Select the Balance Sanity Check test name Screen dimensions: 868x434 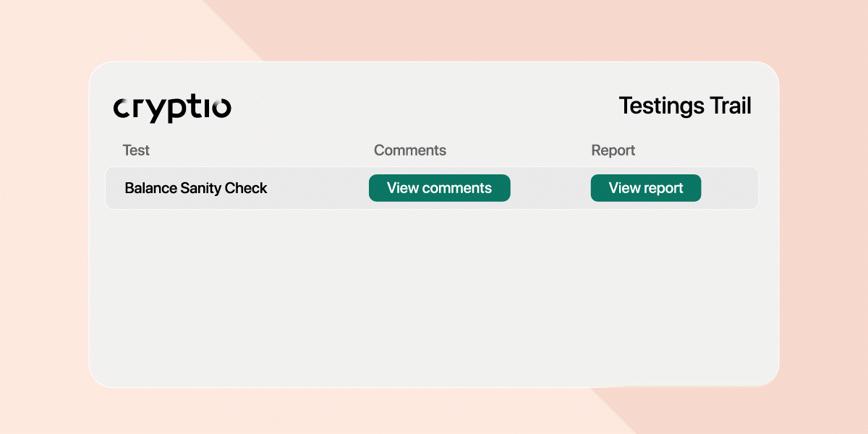pyautogui.click(x=196, y=188)
